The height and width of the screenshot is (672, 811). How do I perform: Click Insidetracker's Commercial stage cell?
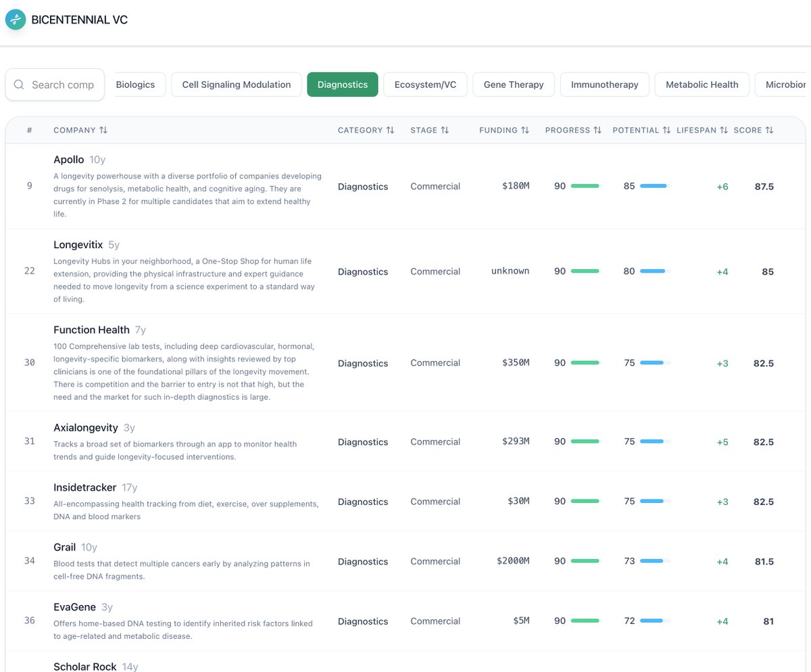pyautogui.click(x=435, y=502)
